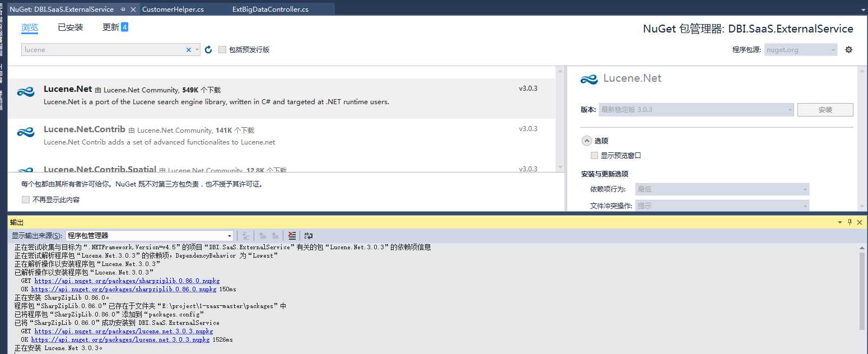The width and height of the screenshot is (868, 354).
Task: Select the Lucene.Net package row title
Action: tap(68, 89)
